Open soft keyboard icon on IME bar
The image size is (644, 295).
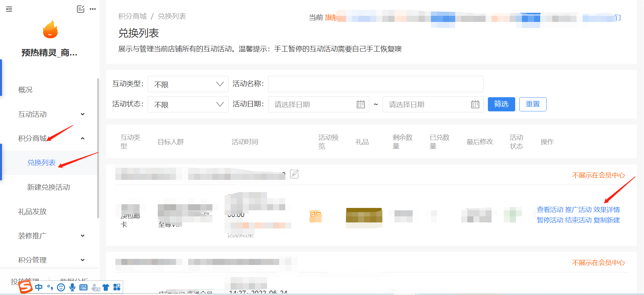coord(83,287)
